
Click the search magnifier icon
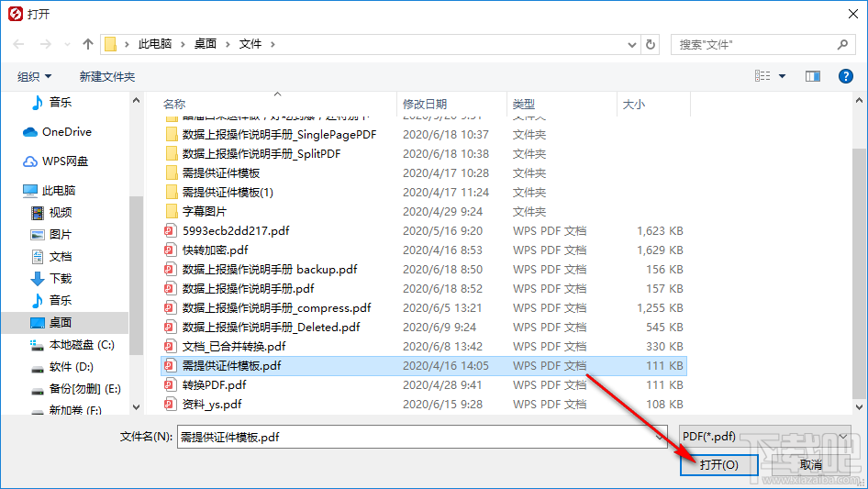(842, 44)
